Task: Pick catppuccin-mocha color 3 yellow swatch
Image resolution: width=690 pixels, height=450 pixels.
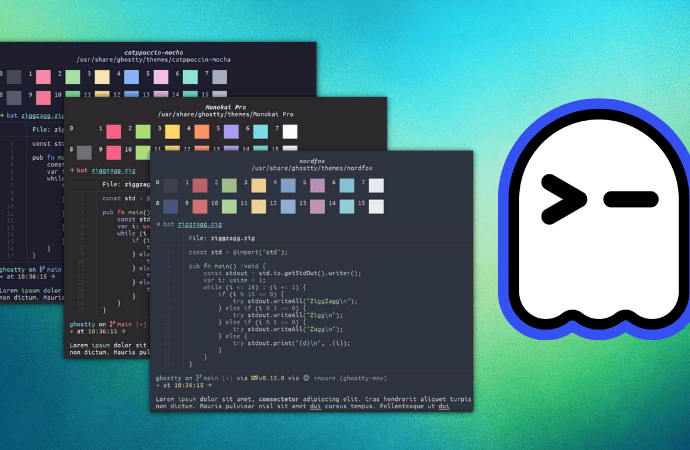Action: tap(102, 77)
